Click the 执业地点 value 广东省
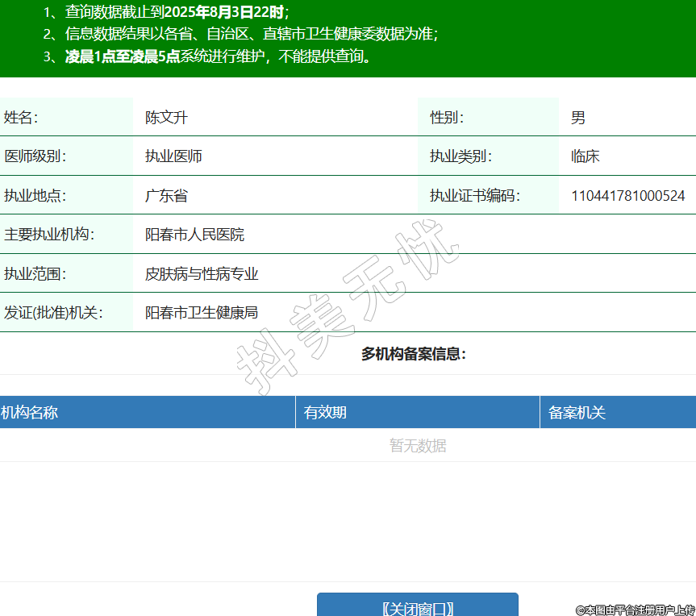The width and height of the screenshot is (696, 616). tap(166, 196)
